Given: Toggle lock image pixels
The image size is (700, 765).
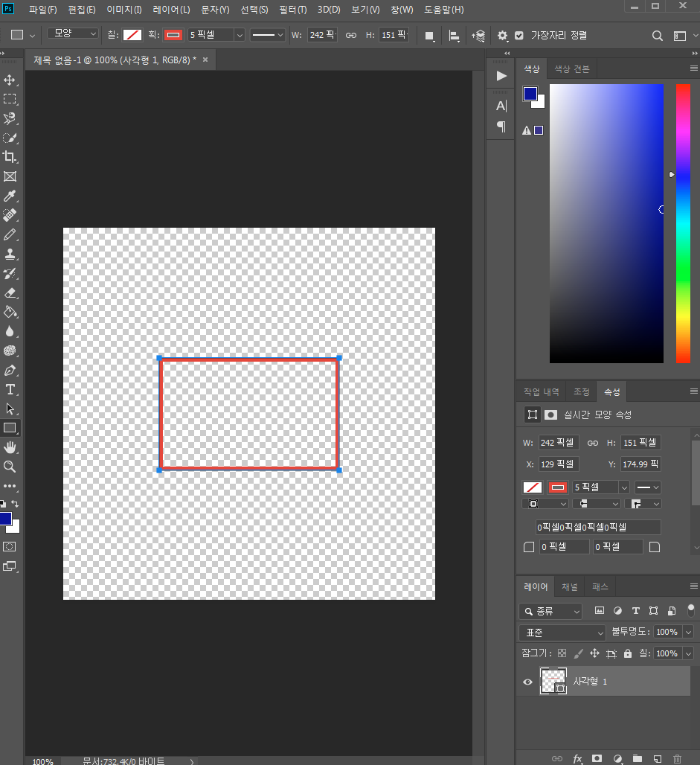Looking at the screenshot, I should [579, 653].
